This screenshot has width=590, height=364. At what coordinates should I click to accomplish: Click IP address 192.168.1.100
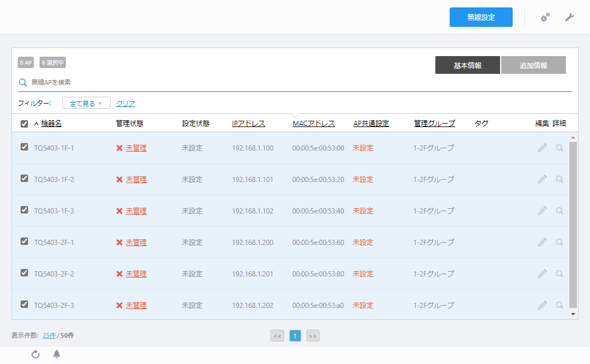(253, 148)
